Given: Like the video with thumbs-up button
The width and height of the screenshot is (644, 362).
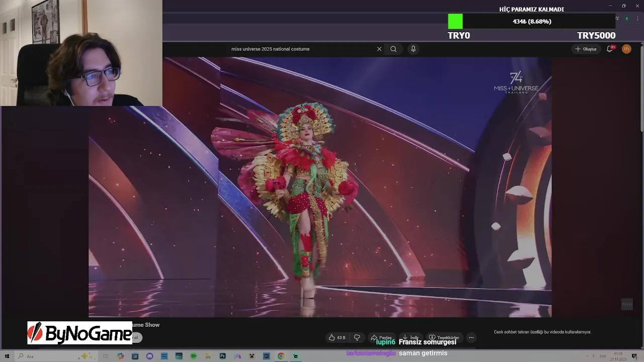Looking at the screenshot, I should pyautogui.click(x=337, y=337).
